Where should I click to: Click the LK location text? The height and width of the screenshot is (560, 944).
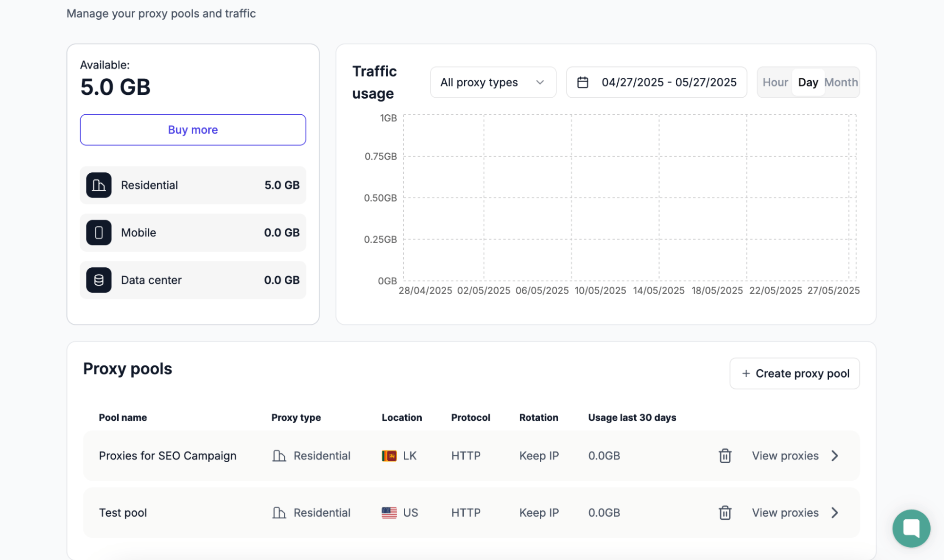(x=409, y=456)
